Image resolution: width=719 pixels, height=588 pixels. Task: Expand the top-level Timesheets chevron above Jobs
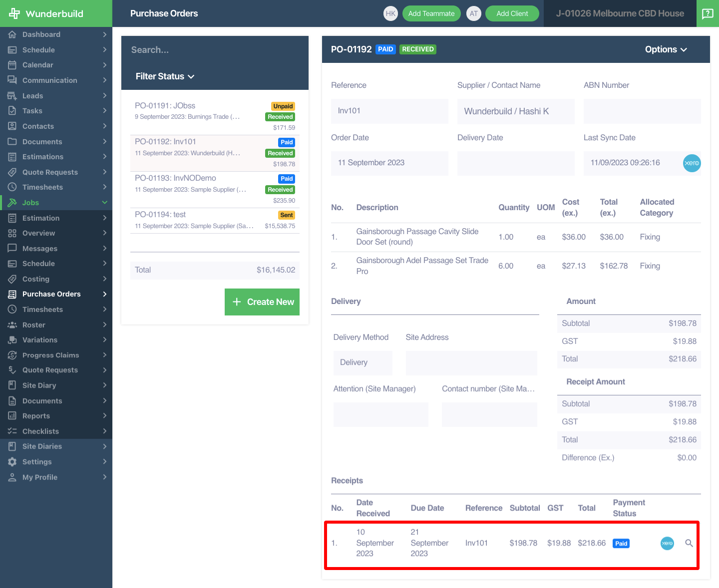click(x=105, y=187)
